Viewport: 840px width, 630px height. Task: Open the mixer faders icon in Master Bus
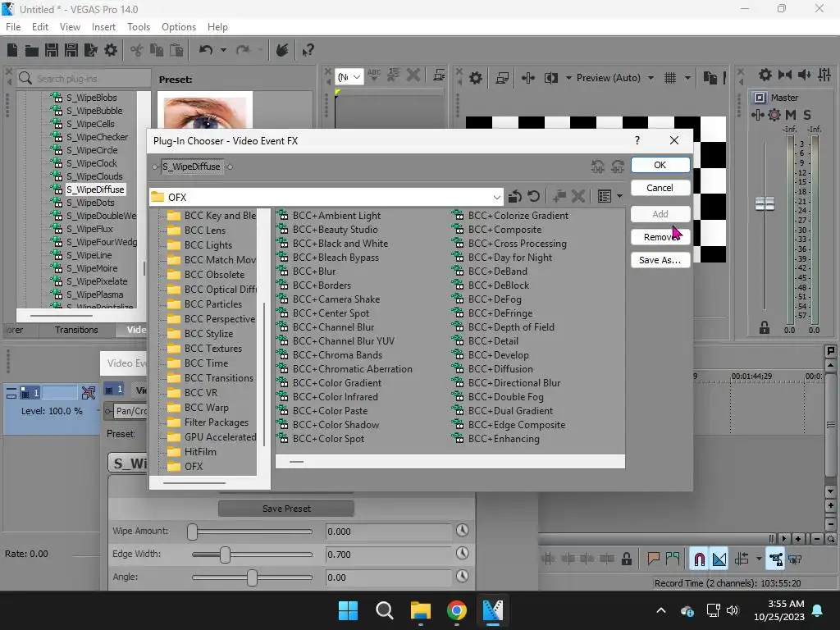point(824,75)
